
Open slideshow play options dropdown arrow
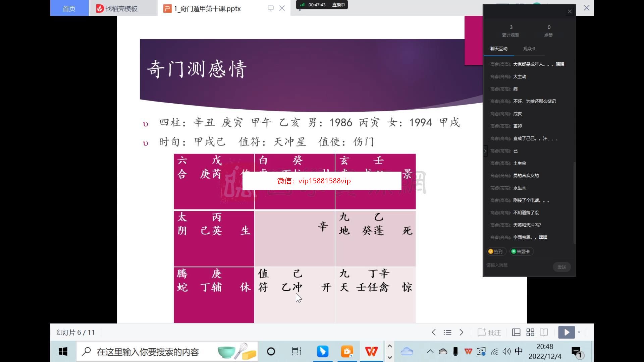tap(579, 333)
